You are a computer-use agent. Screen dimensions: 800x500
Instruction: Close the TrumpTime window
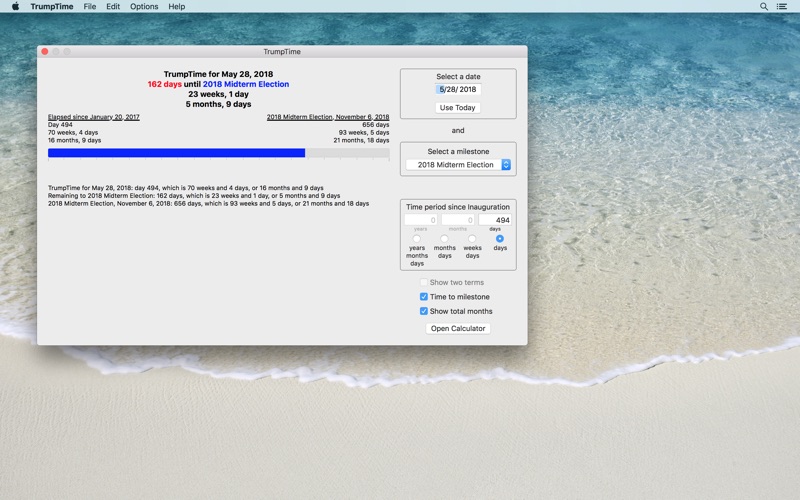(45, 52)
